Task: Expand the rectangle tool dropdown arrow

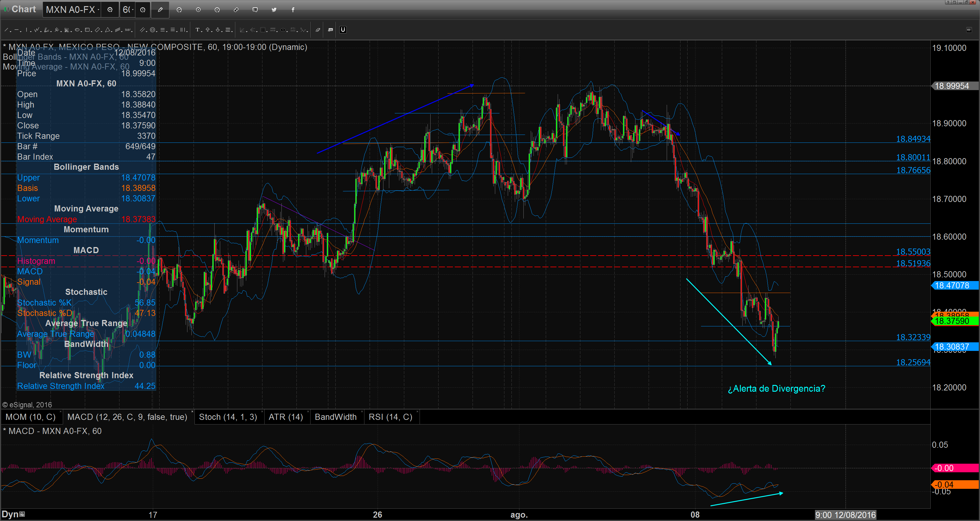Action: coord(92,31)
